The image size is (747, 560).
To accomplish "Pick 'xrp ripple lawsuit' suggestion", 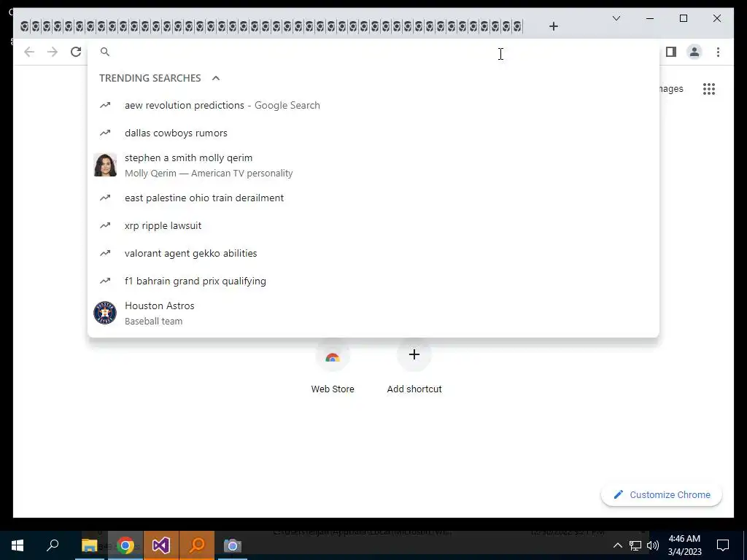I will [373, 225].
